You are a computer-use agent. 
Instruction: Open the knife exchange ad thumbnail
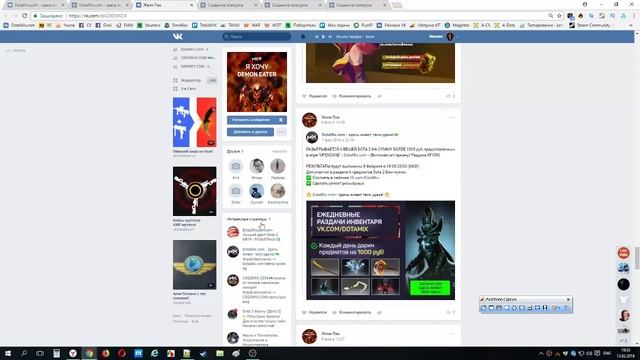194,122
